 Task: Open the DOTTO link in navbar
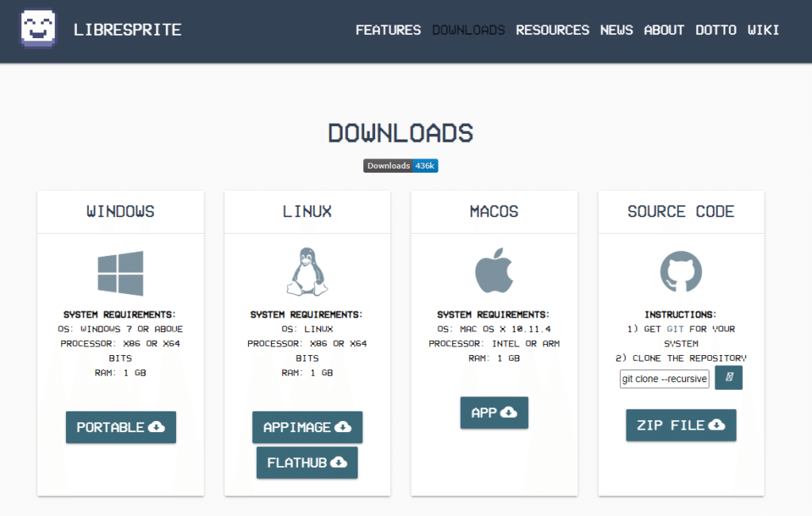716,30
